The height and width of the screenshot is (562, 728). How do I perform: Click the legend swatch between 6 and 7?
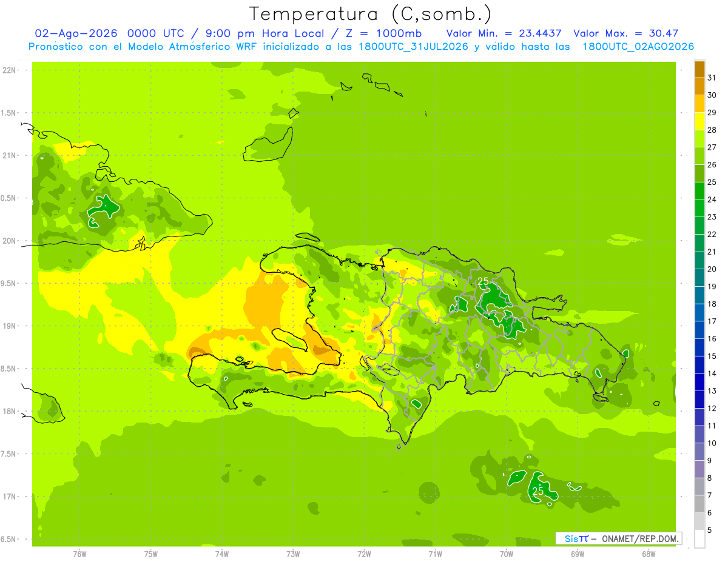699,504
